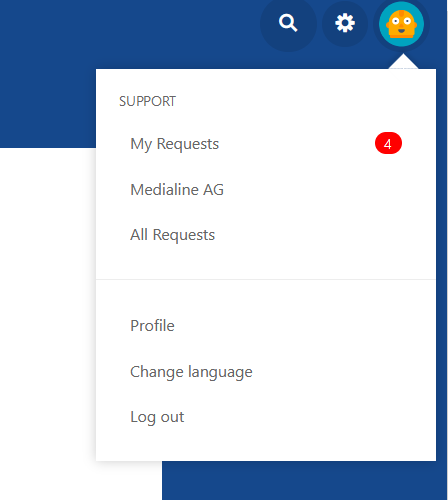Viewport: 448px width, 500px height.
Task: Open All Requests list
Action: tap(173, 235)
